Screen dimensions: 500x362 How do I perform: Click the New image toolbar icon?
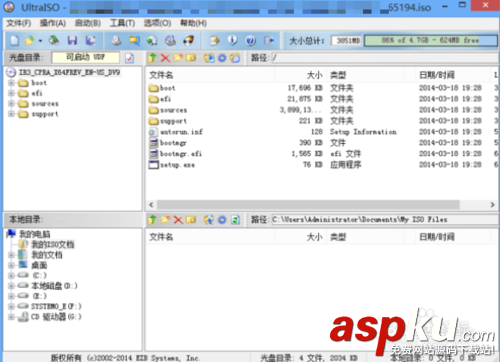[14, 41]
